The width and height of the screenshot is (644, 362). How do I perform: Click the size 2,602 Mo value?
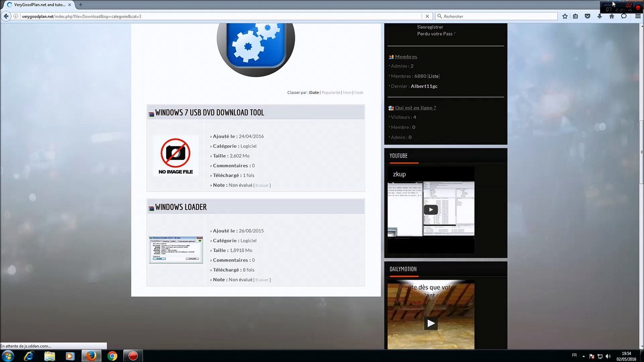click(x=239, y=156)
